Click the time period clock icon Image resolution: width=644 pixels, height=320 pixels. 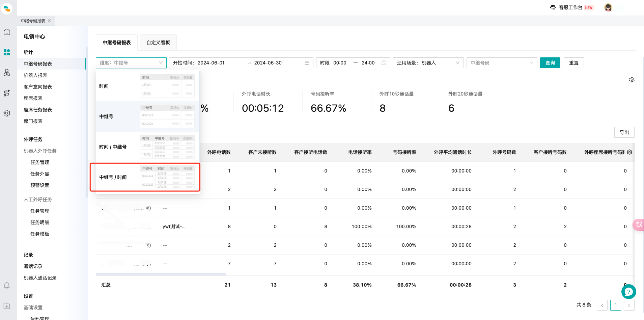[384, 63]
